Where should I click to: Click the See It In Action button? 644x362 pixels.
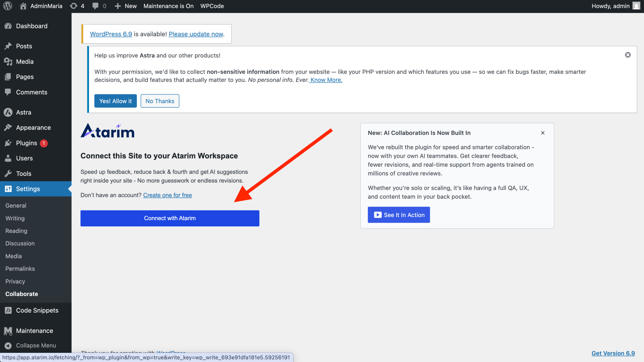coord(399,215)
